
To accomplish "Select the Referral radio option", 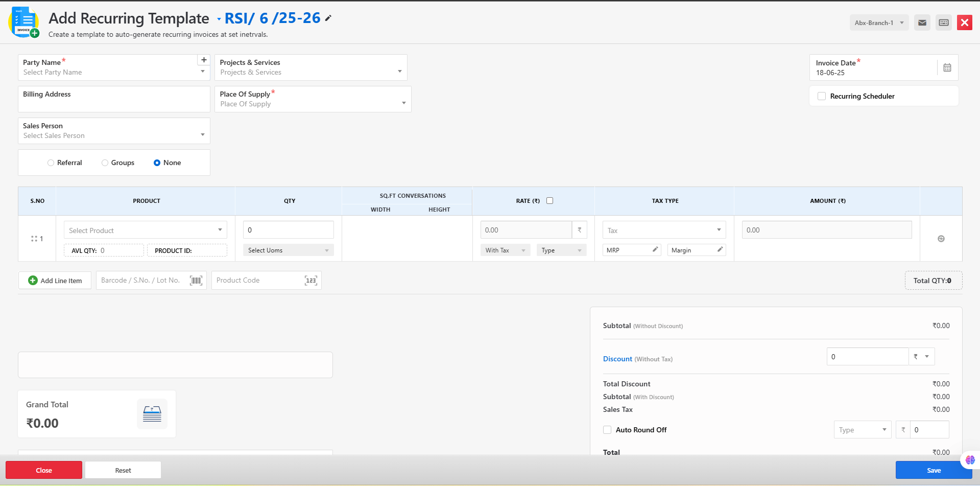I will [51, 163].
